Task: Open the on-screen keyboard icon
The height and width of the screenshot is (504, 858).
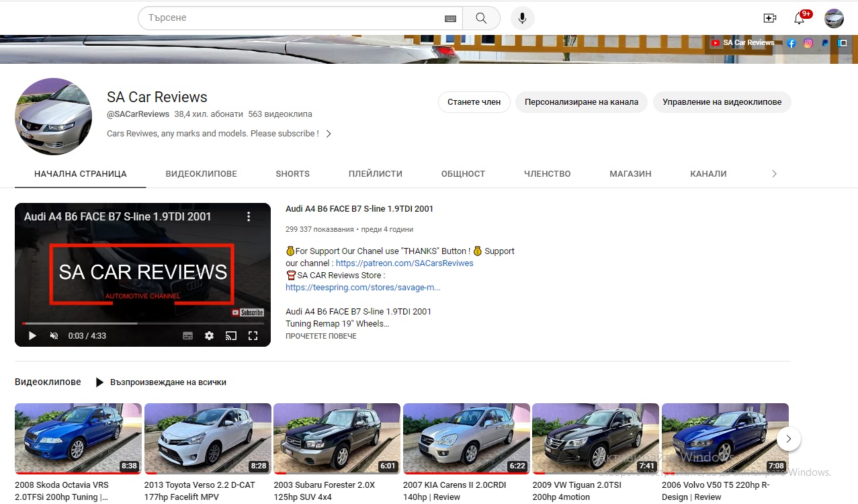Action: point(450,19)
